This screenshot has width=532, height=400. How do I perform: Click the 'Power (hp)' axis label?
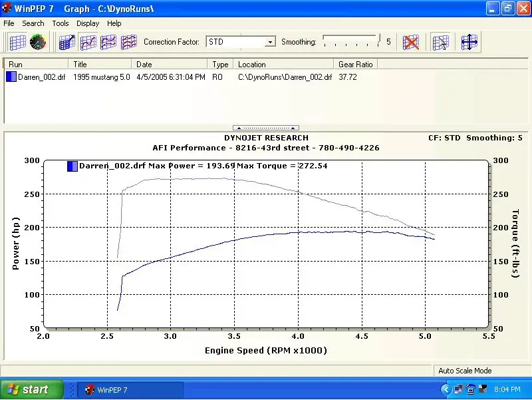point(15,244)
